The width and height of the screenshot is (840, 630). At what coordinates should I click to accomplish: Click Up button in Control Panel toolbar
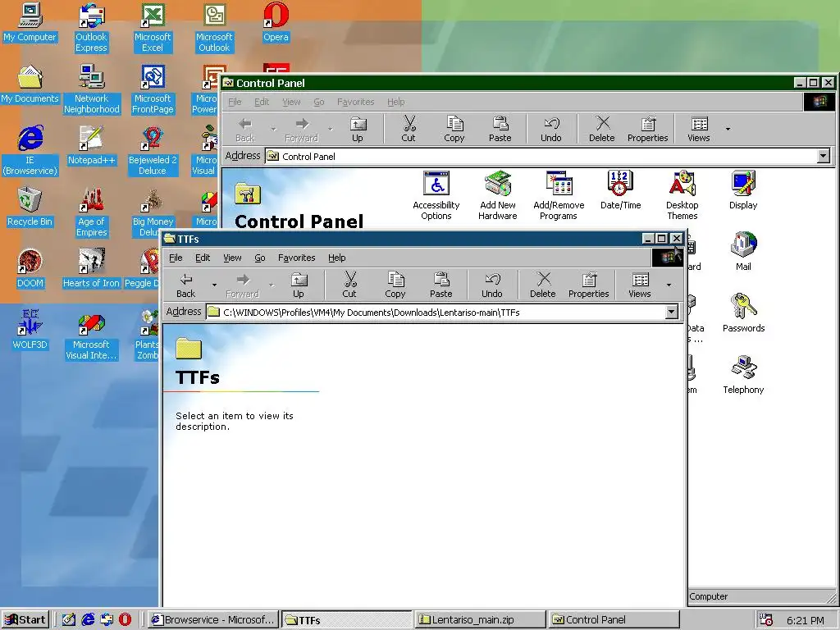pos(358,129)
